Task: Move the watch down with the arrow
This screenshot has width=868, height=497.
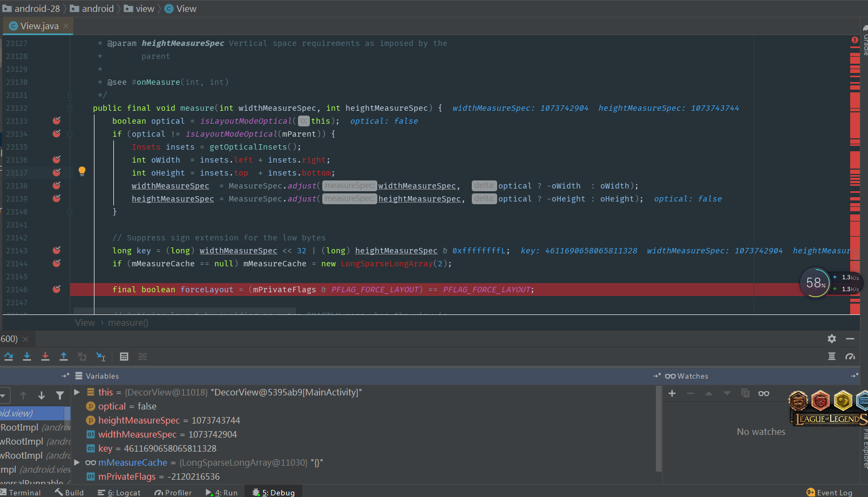Action: click(727, 393)
